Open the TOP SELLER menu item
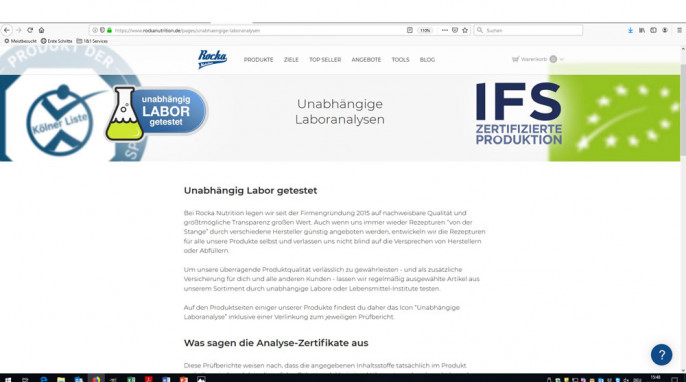 pyautogui.click(x=325, y=60)
